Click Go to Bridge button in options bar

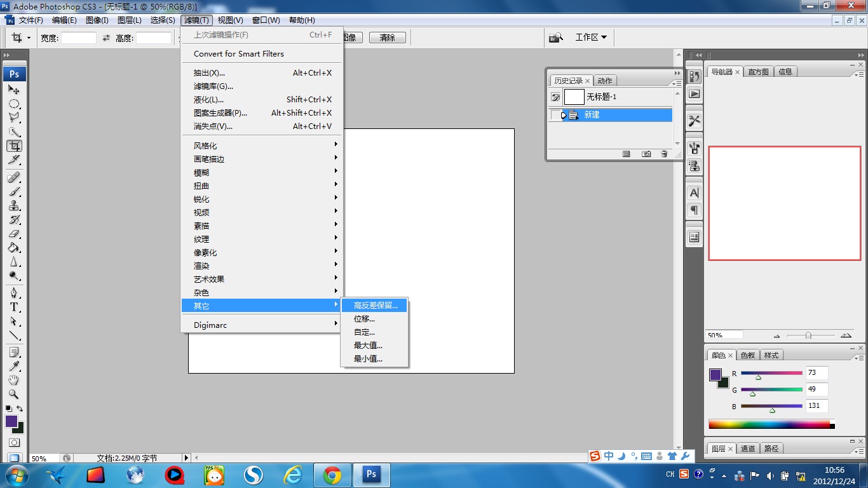556,37
